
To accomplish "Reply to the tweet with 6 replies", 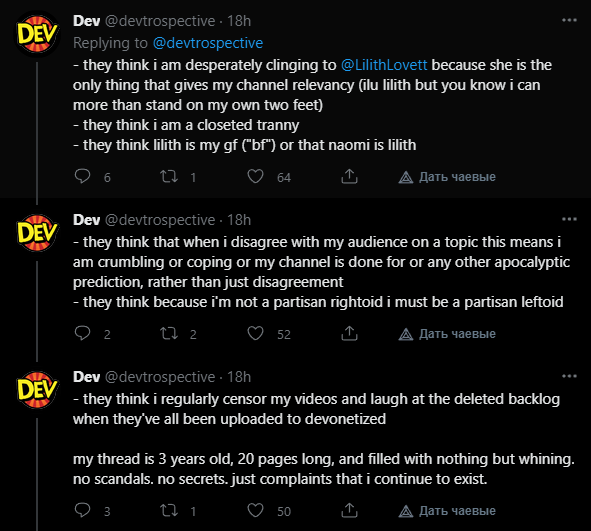I will click(x=82, y=176).
